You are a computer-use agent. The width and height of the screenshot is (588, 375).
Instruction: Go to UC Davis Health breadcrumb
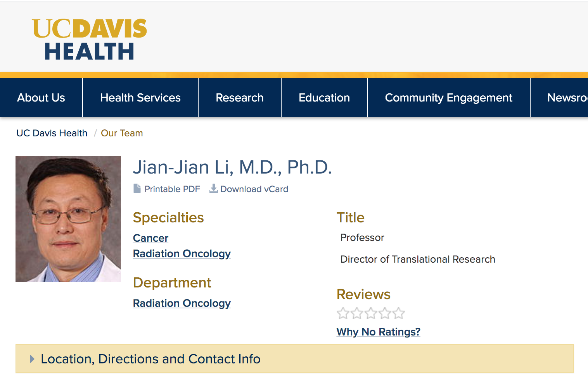(52, 133)
